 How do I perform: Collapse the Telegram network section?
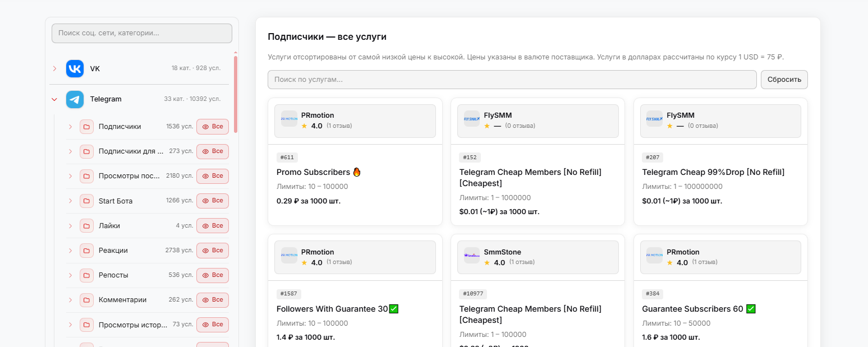coord(54,99)
